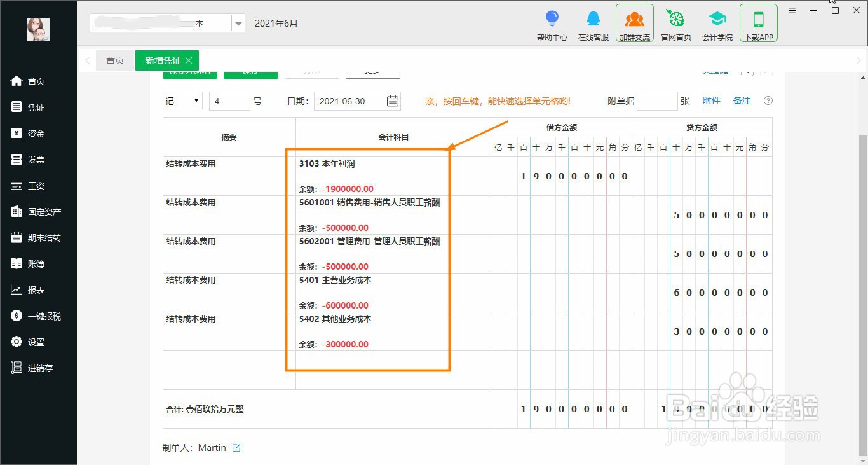Select the 5401 主营业务成本 cell

click(393, 293)
